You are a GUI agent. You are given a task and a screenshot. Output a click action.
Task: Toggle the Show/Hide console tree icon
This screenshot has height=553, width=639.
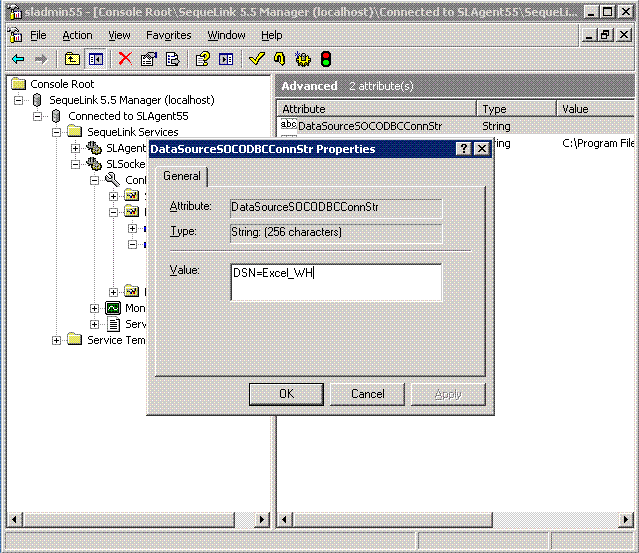[96, 59]
